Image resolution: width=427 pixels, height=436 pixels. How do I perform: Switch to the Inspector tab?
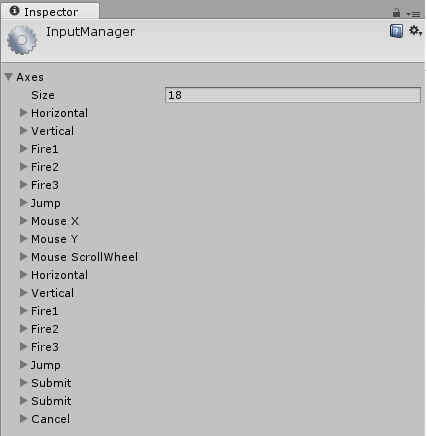pos(50,12)
